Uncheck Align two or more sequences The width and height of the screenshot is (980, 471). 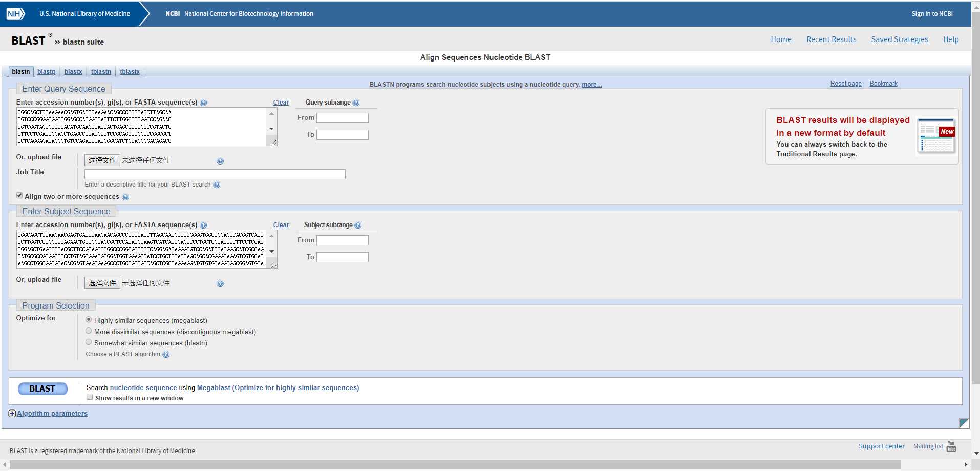[x=19, y=196]
